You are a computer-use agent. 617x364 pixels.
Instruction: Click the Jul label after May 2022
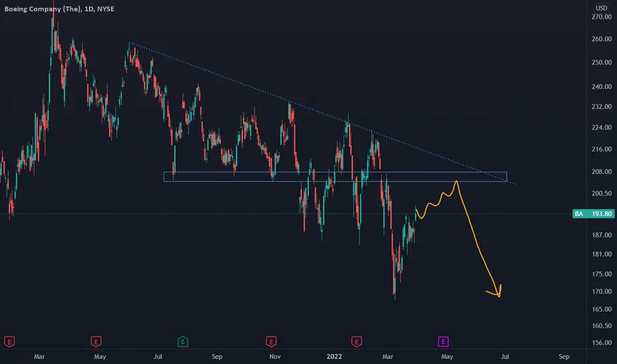(505, 357)
